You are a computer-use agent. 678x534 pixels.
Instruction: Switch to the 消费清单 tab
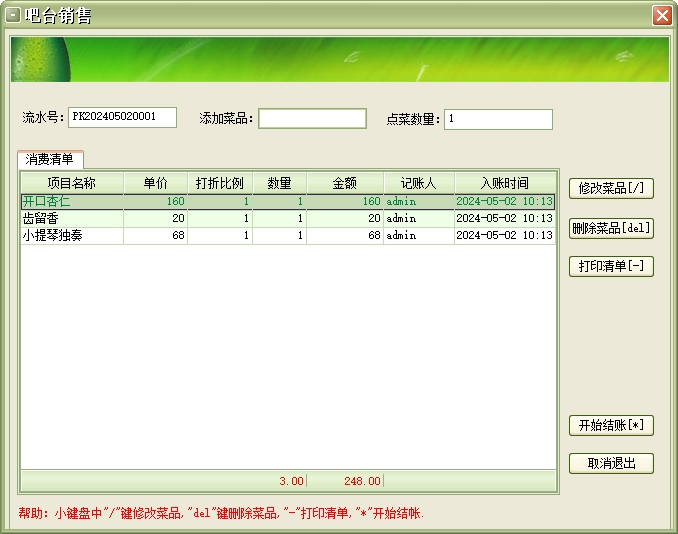tap(50, 159)
